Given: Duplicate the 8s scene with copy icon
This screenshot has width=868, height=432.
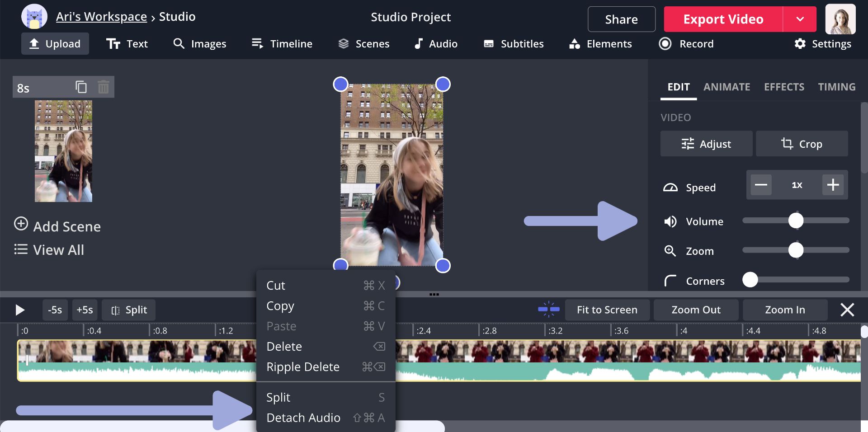Looking at the screenshot, I should [x=81, y=87].
